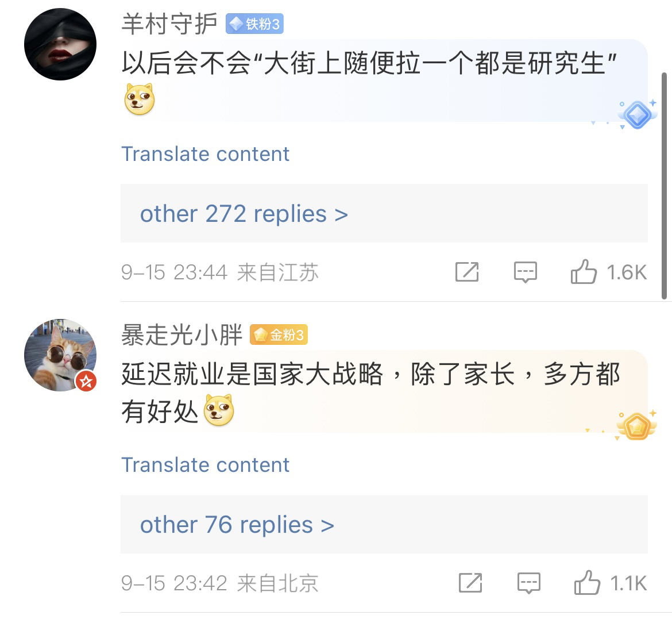Translate 羊村守护's comment content
Screen dimensions: 672x619
(x=205, y=154)
